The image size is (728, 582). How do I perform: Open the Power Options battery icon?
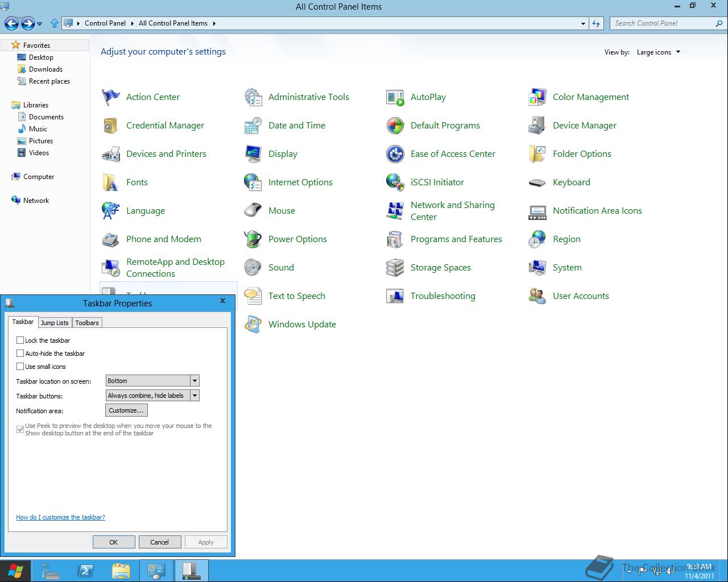(x=253, y=239)
